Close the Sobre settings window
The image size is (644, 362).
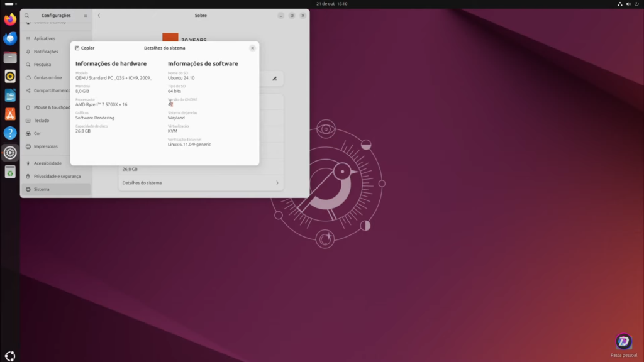pos(303,16)
